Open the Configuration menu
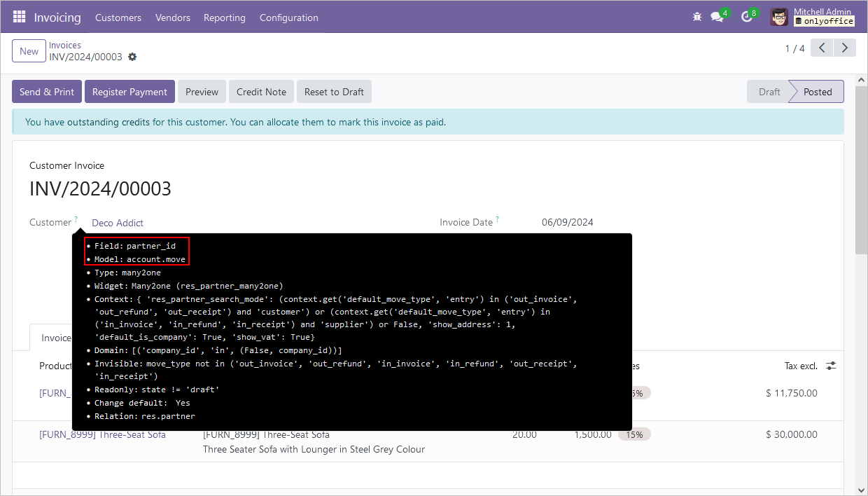868x496 pixels. [x=288, y=18]
